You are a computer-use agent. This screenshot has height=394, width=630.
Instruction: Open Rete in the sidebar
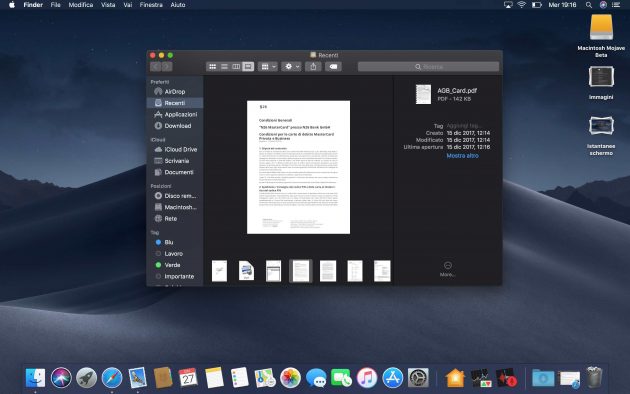175,219
